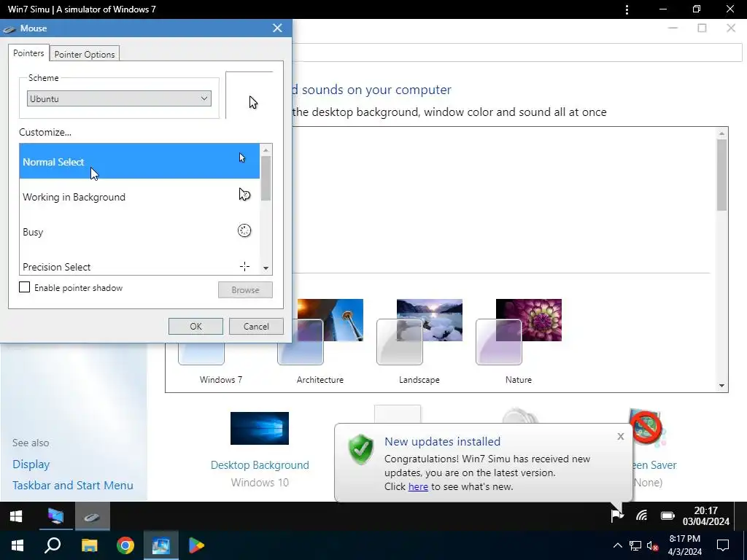Open the Windows 10 Start menu
Screen dimensions: 747x560
[18, 545]
